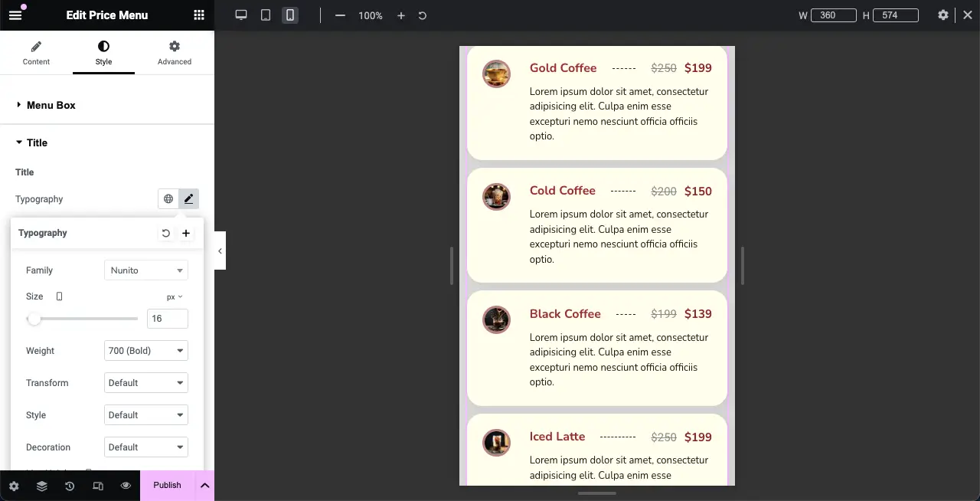Click the Publish button
Screen dimensions: 980x501
coord(167,486)
